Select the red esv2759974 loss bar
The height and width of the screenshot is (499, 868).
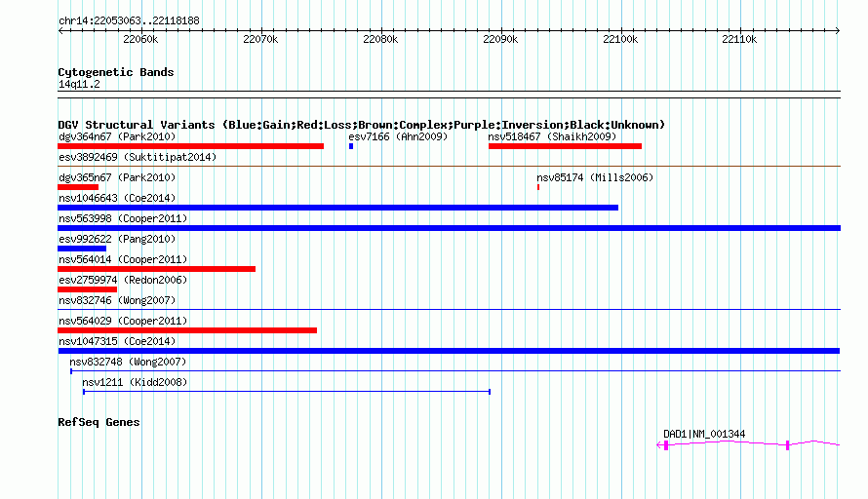click(x=88, y=289)
